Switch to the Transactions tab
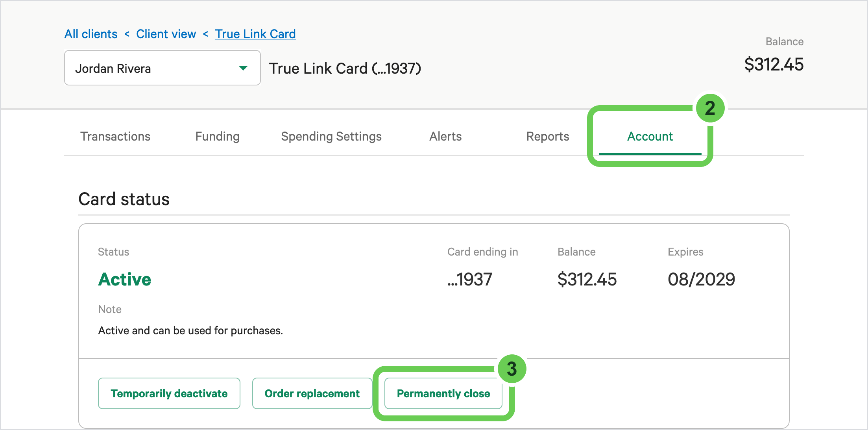Screen dimensions: 868x430 coord(115,136)
